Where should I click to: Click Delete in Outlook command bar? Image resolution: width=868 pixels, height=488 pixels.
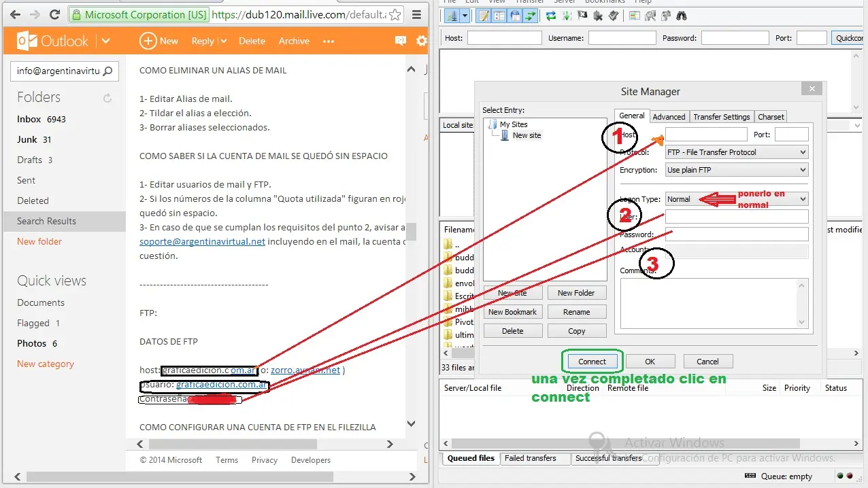(x=252, y=41)
